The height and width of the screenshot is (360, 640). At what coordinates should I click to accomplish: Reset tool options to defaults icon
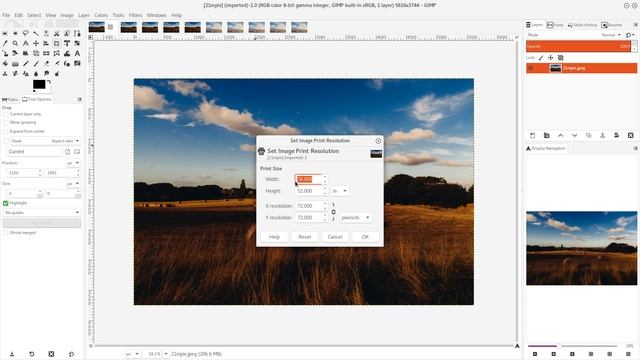(x=71, y=354)
